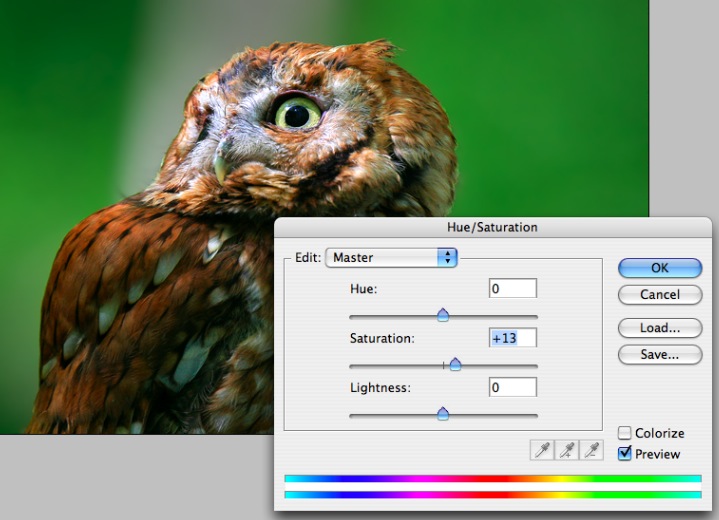The image size is (719, 520).
Task: Open the Edit Master dropdown
Action: pyautogui.click(x=391, y=258)
